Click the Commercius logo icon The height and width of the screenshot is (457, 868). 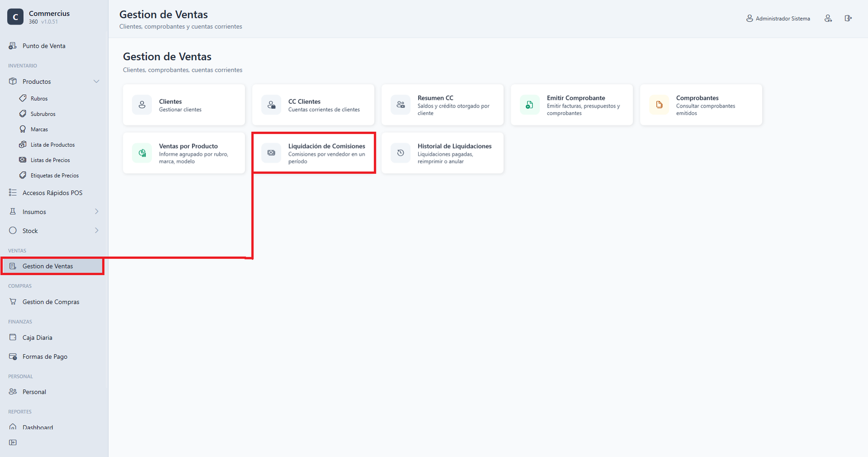(15, 17)
